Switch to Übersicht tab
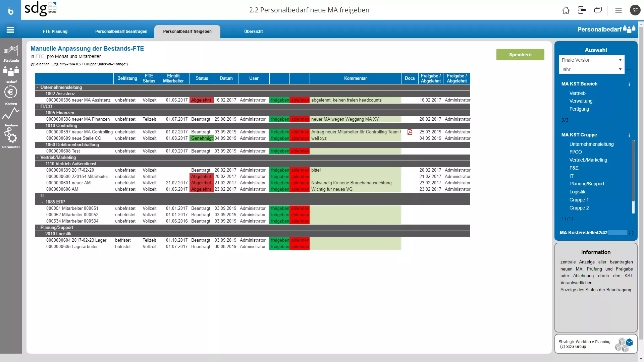 253,32
